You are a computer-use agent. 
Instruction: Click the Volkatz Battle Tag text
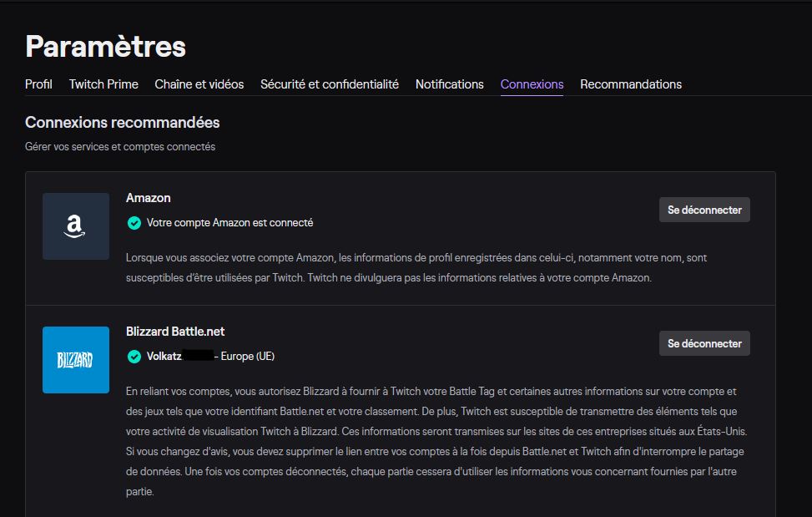(x=164, y=357)
